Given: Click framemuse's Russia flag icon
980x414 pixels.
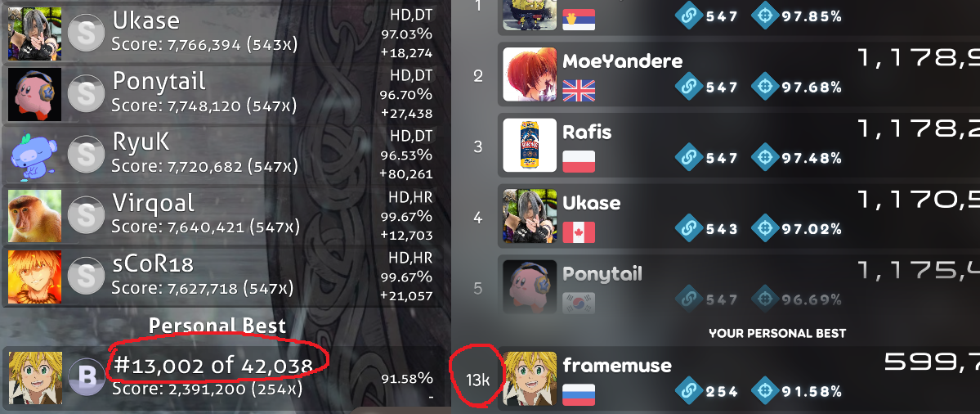Looking at the screenshot, I should coord(579,394).
